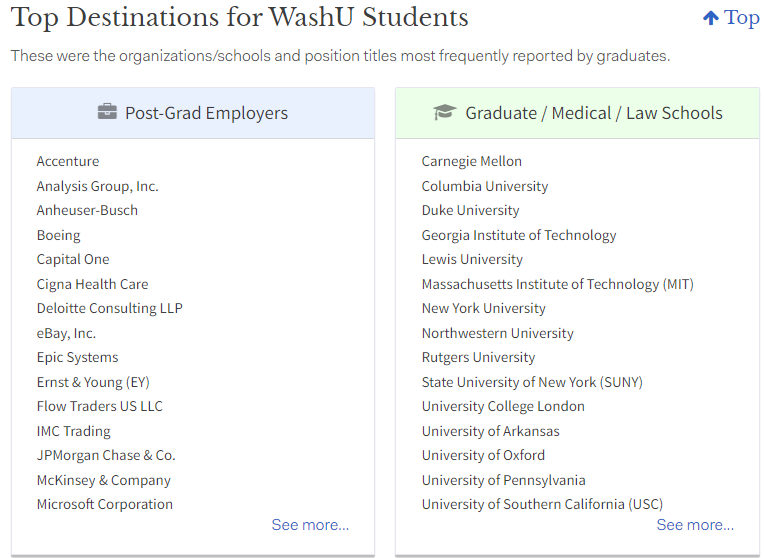The height and width of the screenshot is (558, 764).
Task: Click University of Oxford entry
Action: tap(483, 455)
